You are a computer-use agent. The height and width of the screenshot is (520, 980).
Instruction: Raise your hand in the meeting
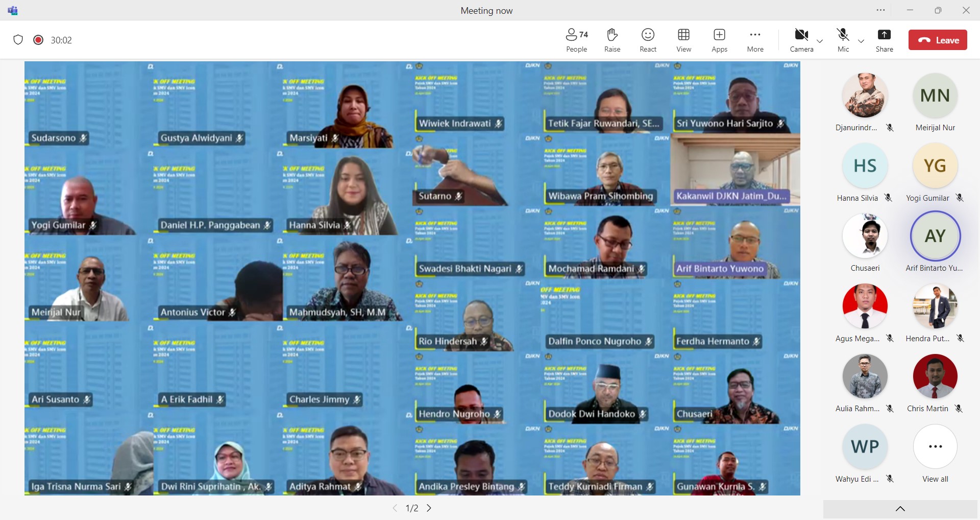[x=612, y=40]
